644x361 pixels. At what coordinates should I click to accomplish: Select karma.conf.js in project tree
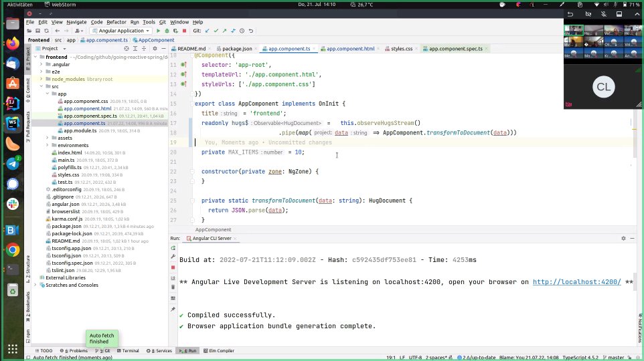tap(67, 219)
